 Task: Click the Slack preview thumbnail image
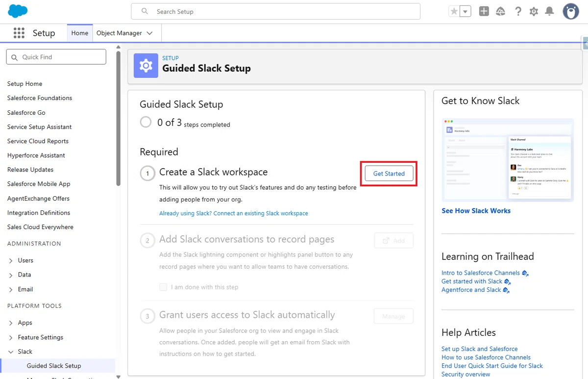pos(508,160)
